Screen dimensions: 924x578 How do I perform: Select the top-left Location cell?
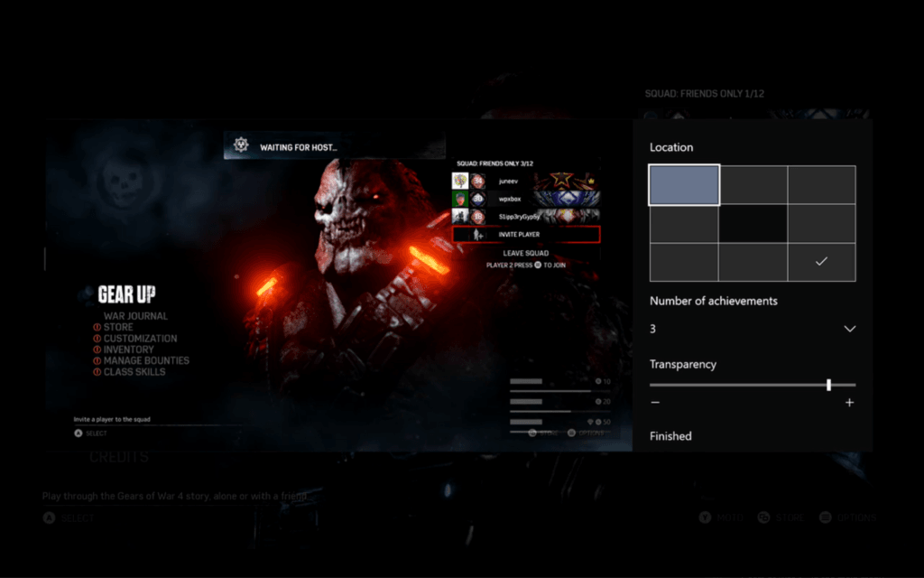pos(684,185)
